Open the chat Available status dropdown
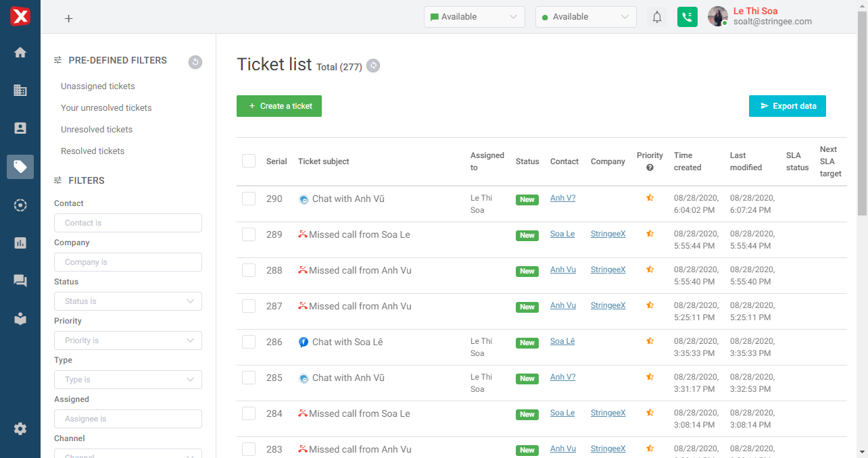This screenshot has height=458, width=868. point(474,17)
